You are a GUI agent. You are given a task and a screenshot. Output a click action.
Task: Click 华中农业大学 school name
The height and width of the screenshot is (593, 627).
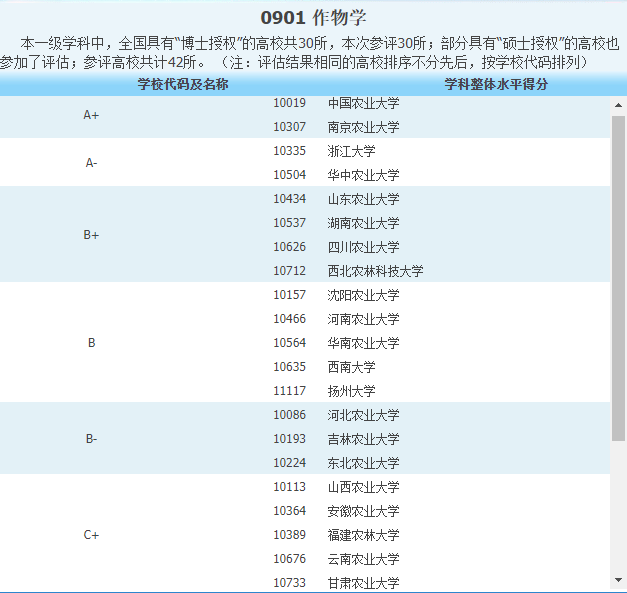point(363,175)
